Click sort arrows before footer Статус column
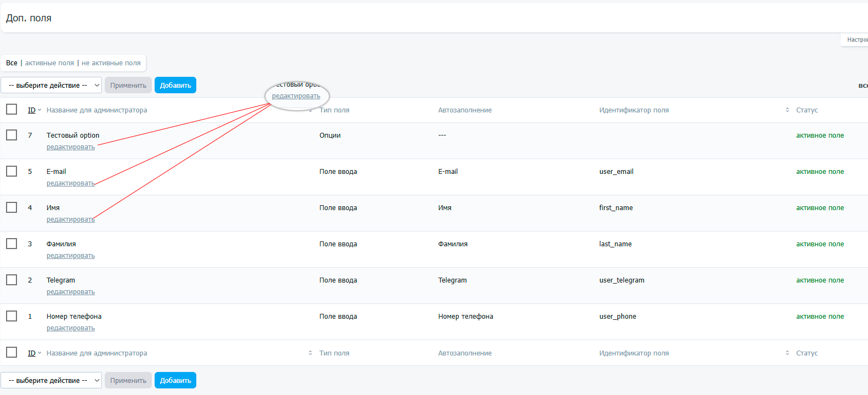 787,353
